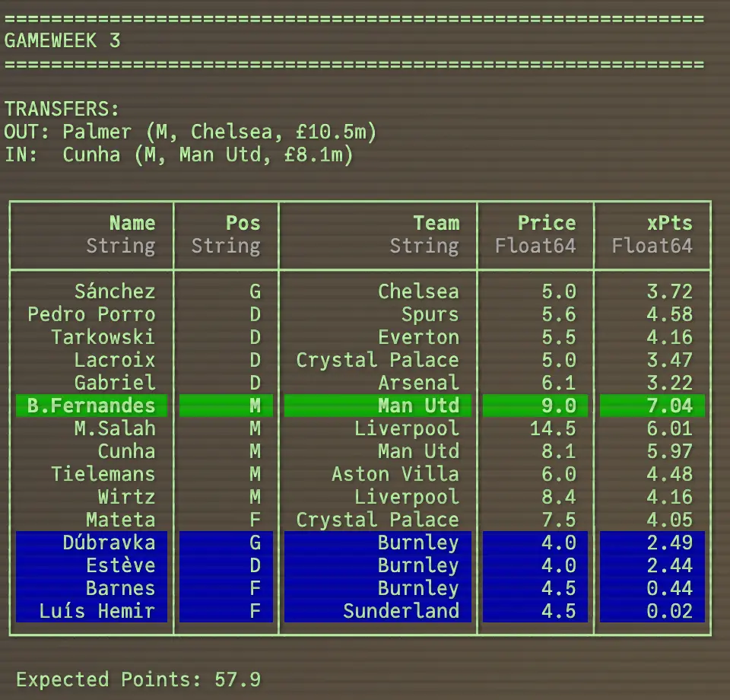Click the IN: Cunha transfer line

click(x=178, y=154)
